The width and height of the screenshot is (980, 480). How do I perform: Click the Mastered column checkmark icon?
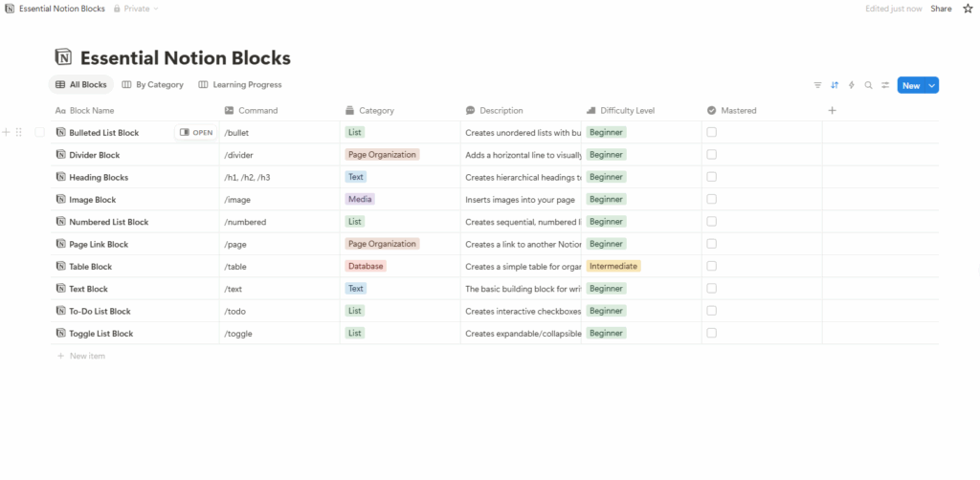point(711,111)
